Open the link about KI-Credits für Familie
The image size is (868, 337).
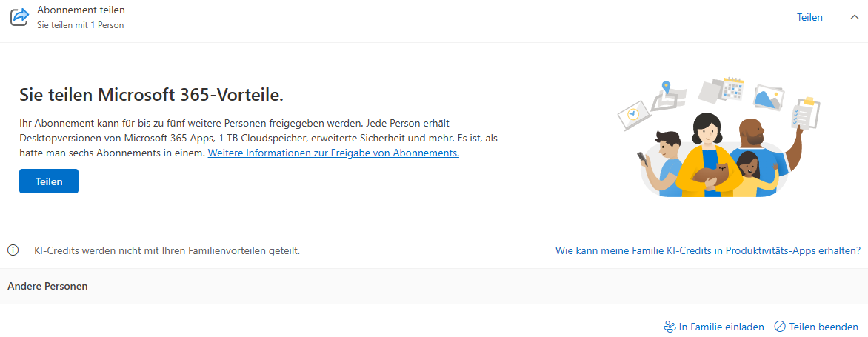[x=707, y=250]
